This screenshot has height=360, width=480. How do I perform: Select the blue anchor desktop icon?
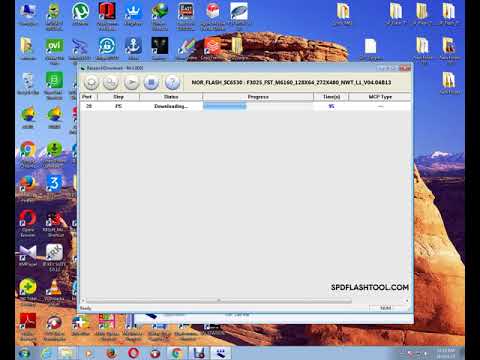(x=133, y=48)
